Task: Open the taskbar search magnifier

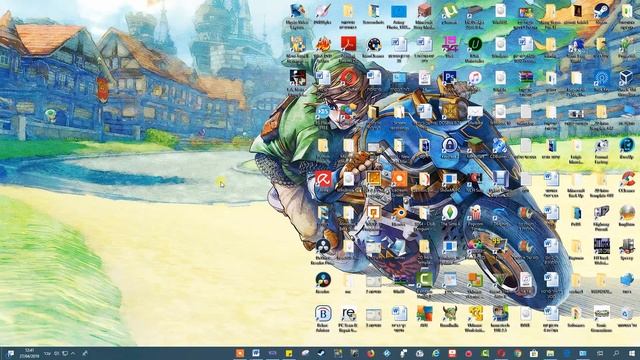Action: point(616,353)
